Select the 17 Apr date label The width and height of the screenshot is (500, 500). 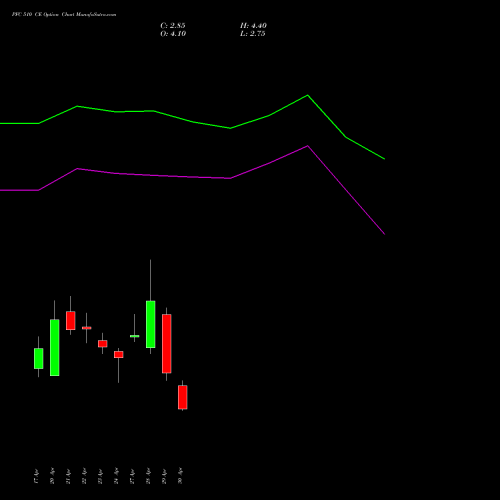[x=36, y=476]
